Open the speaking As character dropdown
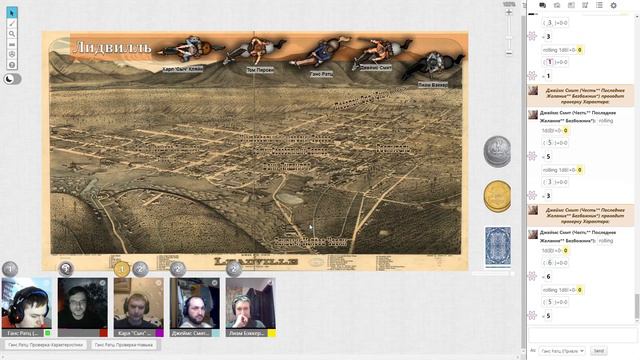Screen dimensions: 640x360 [x=562, y=351]
